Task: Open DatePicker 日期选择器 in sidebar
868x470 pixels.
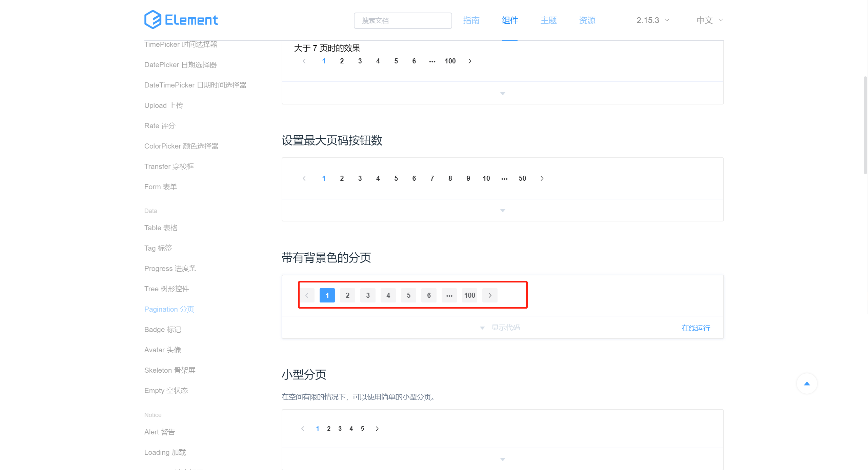Action: click(x=180, y=65)
